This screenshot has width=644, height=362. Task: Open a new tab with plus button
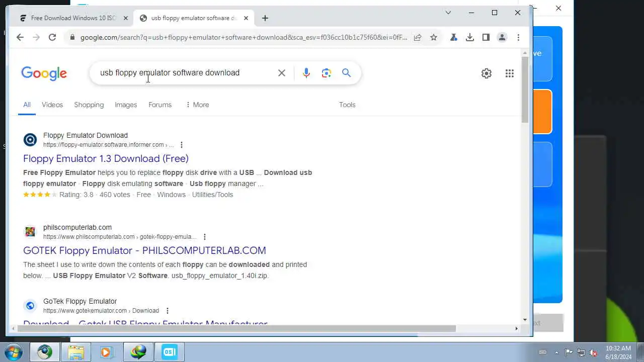click(x=265, y=18)
